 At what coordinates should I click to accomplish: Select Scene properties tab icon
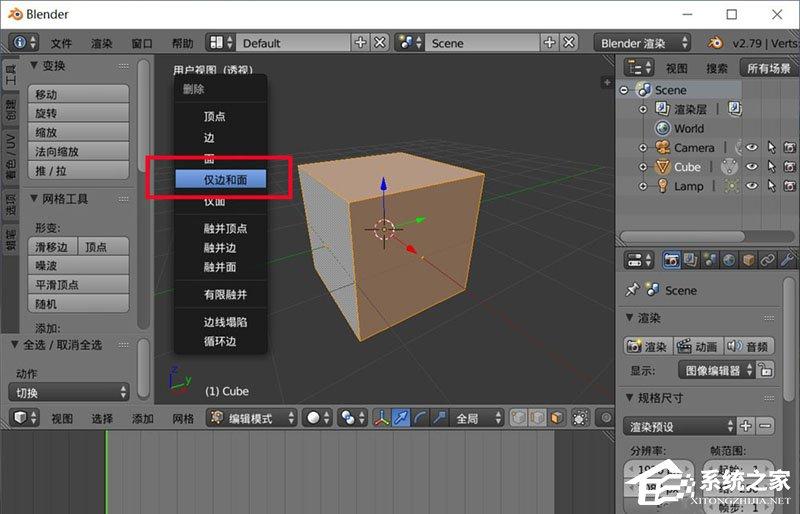pos(710,260)
